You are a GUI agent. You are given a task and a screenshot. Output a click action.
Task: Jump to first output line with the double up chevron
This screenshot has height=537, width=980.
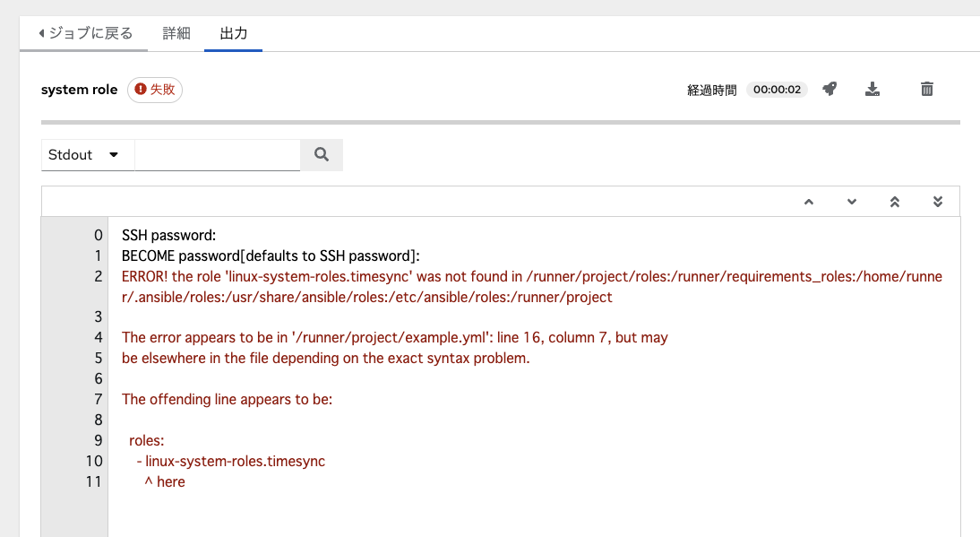tap(894, 202)
